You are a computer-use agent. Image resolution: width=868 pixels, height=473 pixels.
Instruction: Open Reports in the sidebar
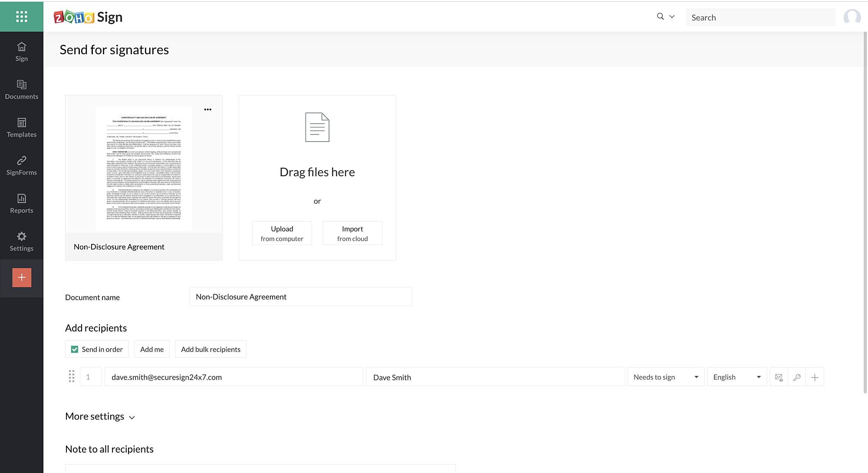pos(21,204)
